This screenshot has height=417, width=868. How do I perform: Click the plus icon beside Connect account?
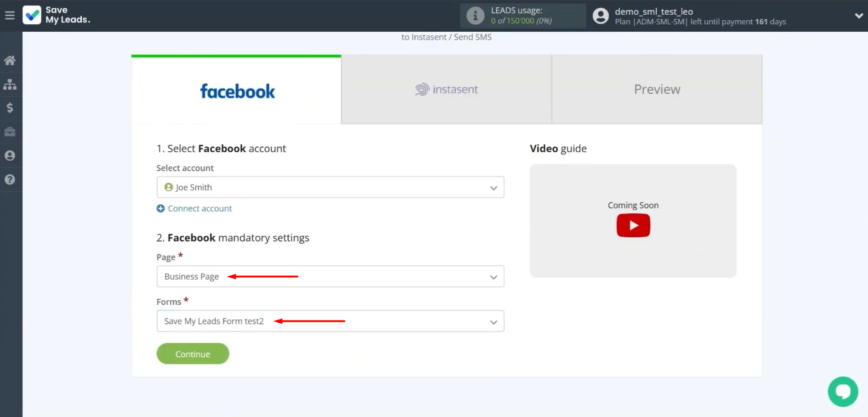click(161, 209)
